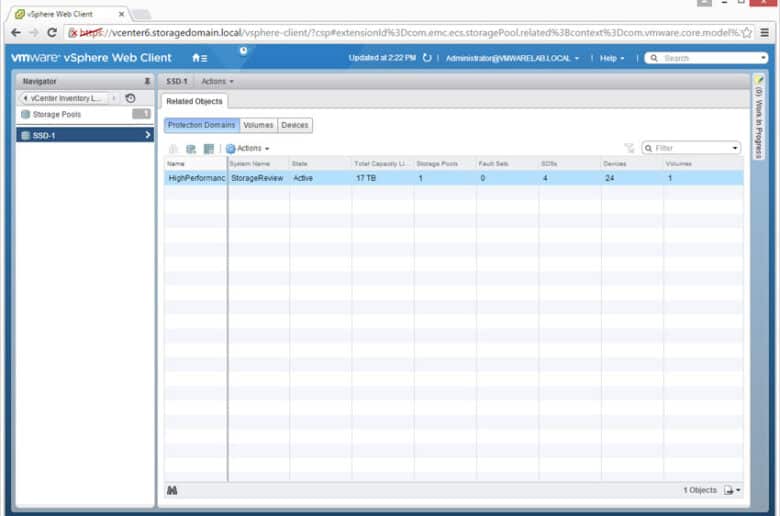Viewport: 780px width, 516px height.
Task: Open the Help dropdown menu
Action: coord(612,58)
